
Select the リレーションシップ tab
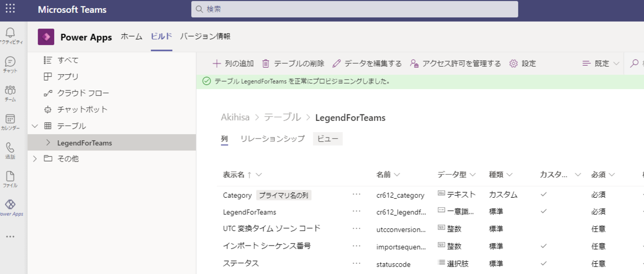click(x=273, y=139)
